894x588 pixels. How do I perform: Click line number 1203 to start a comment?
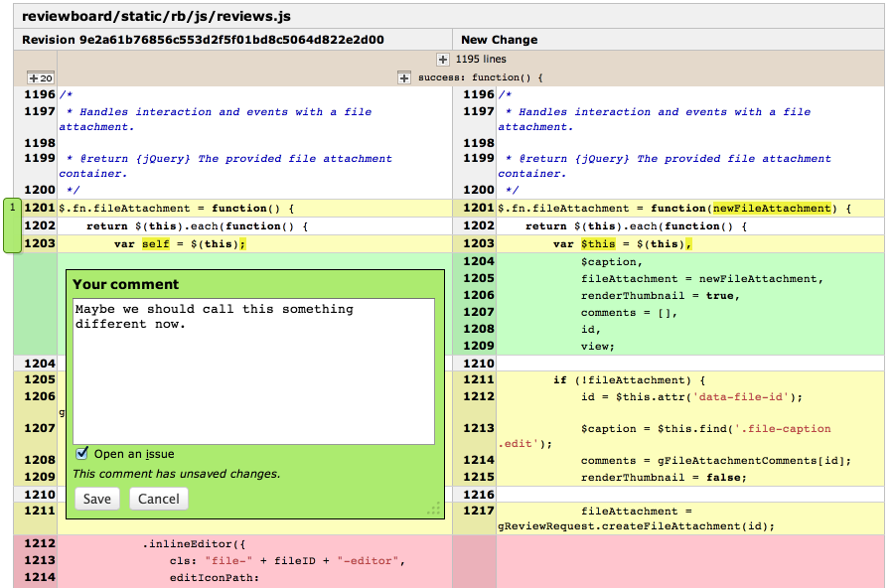(x=38, y=241)
